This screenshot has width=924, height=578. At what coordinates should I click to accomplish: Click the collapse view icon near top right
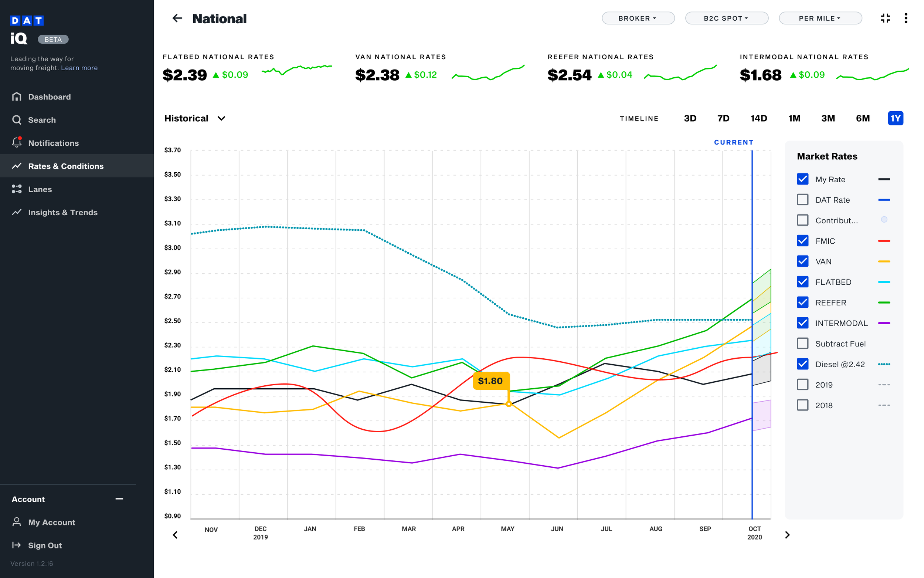tap(886, 18)
